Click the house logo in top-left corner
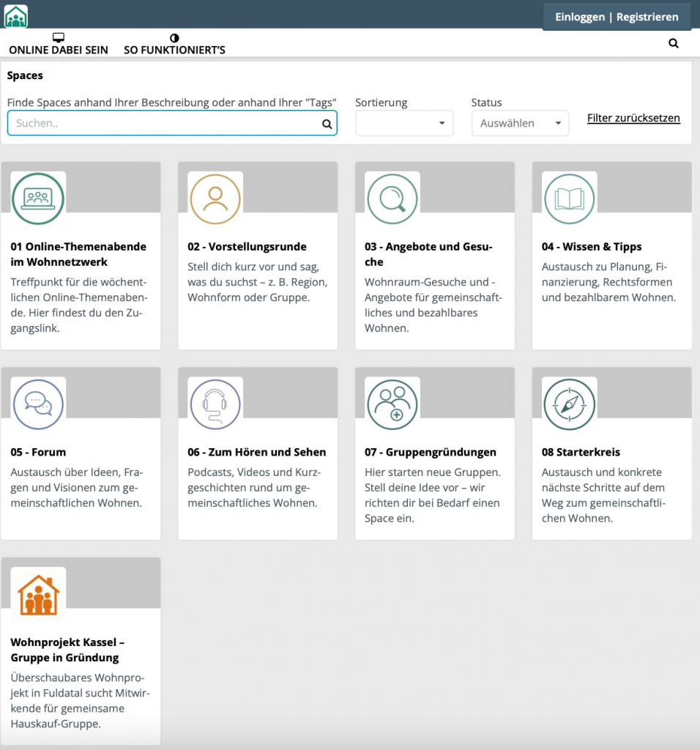Viewport: 700px width, 750px height. coord(16,15)
